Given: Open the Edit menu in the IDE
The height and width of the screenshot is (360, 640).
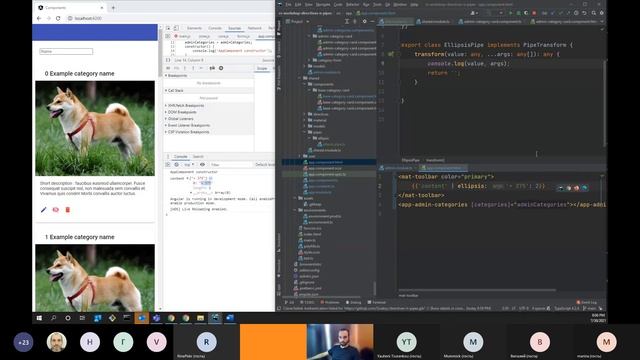Looking at the screenshot, I should 298,4.
